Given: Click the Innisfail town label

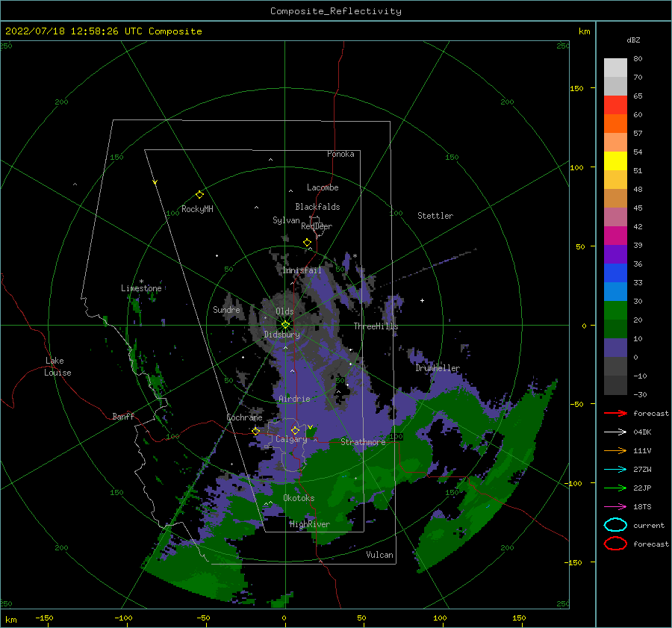Looking at the screenshot, I should click(302, 270).
